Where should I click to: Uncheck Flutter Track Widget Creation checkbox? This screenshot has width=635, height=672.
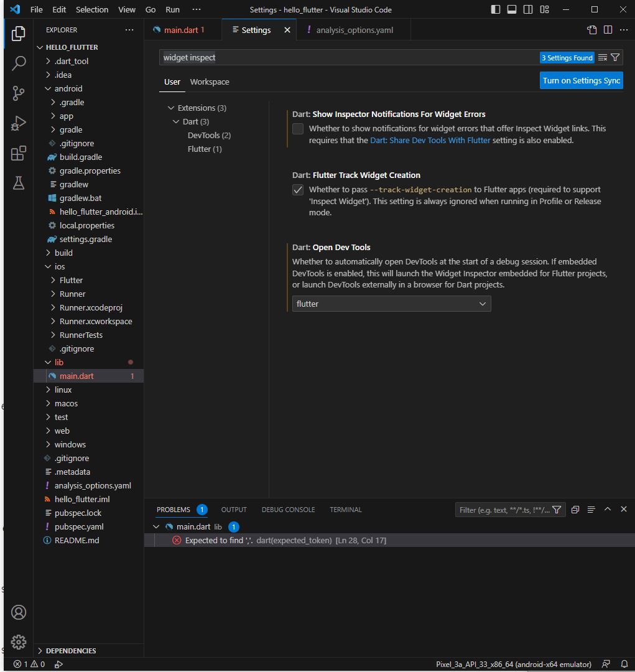coord(298,190)
